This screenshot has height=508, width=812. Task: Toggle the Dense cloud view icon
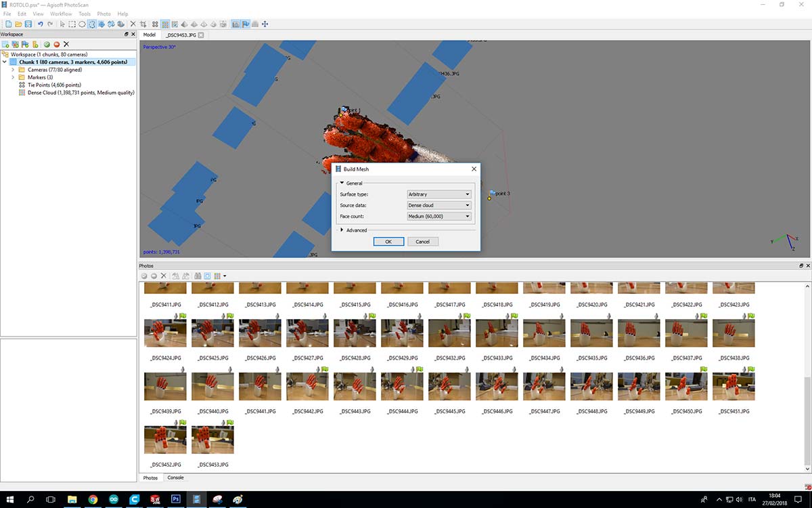coord(164,24)
